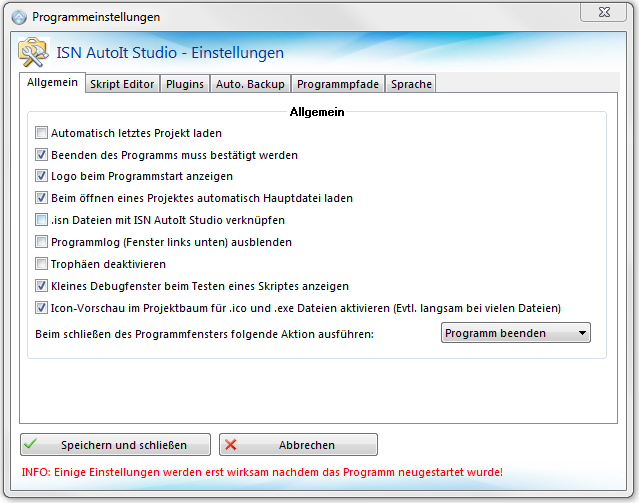Open the Plugins tab

tap(185, 84)
